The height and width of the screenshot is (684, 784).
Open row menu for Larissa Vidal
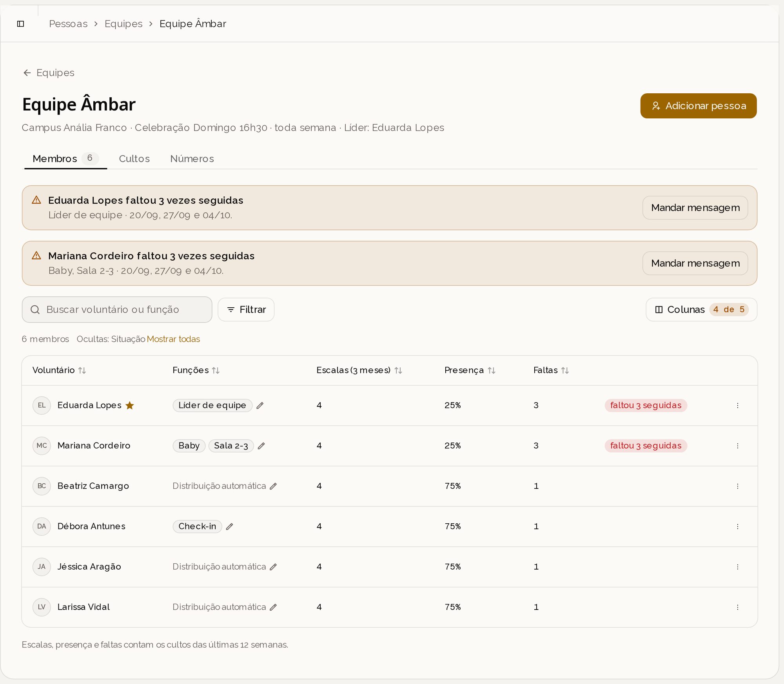737,608
